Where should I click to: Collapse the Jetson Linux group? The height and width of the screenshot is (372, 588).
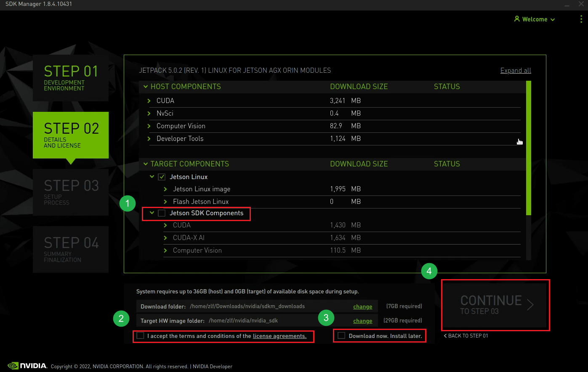click(152, 177)
